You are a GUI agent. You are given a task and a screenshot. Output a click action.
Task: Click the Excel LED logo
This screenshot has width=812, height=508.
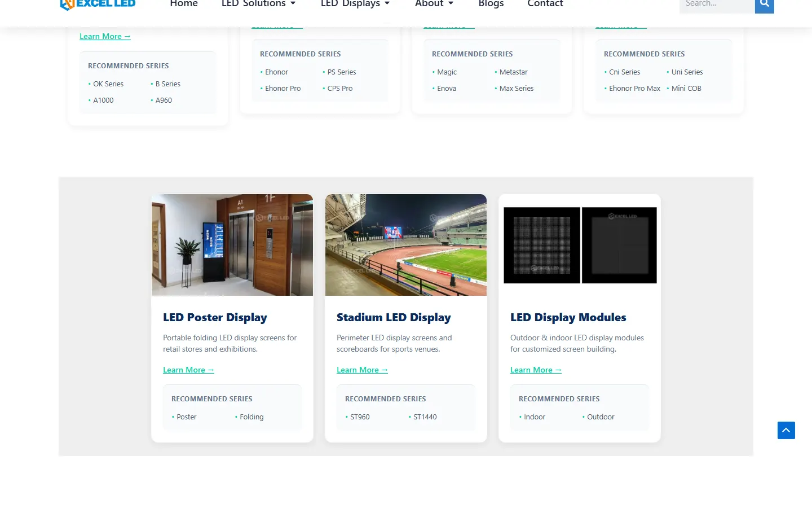click(x=98, y=5)
